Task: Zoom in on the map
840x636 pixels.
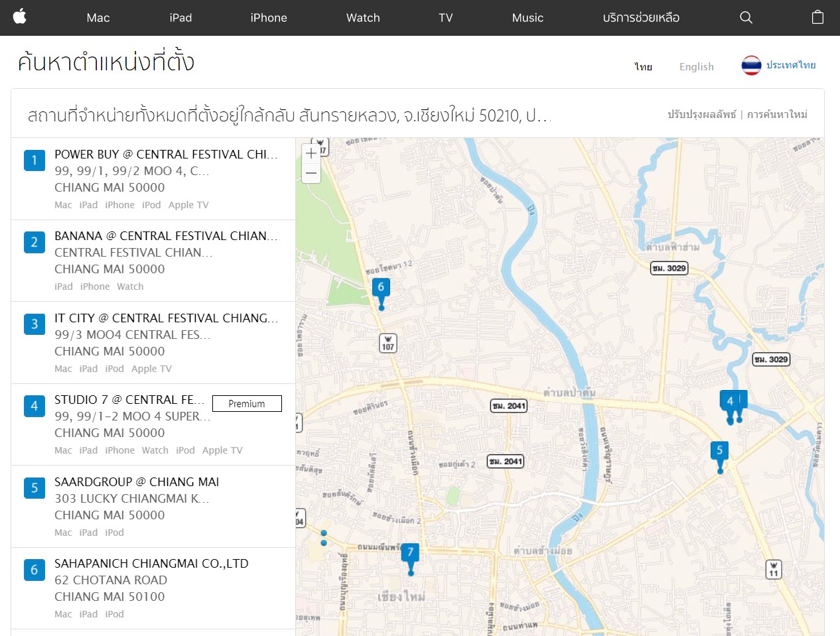Action: coord(311,153)
